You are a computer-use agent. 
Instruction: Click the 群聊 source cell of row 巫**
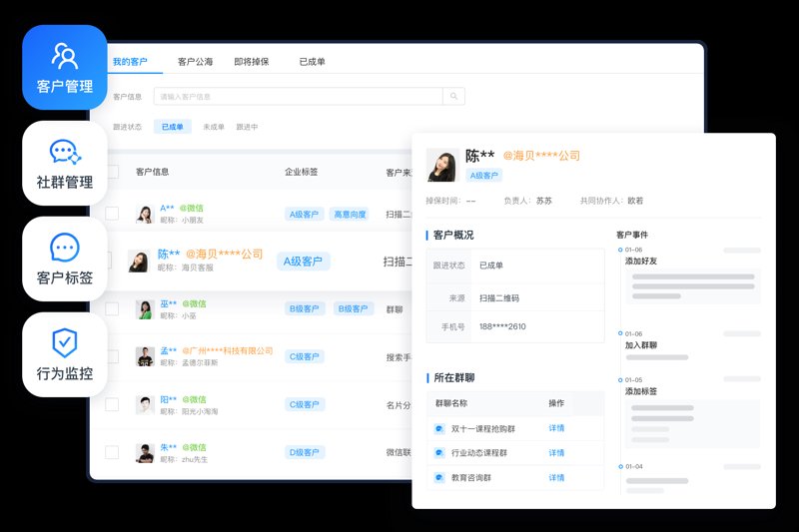pyautogui.click(x=395, y=309)
